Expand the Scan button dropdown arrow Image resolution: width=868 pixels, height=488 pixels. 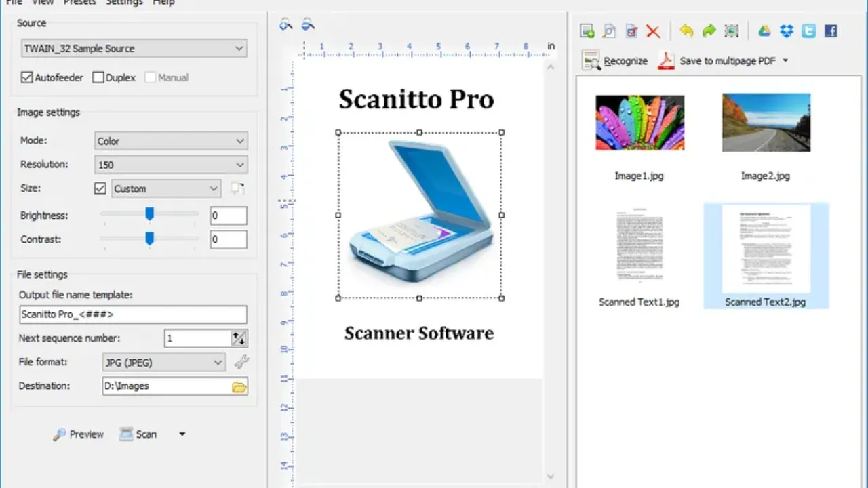click(182, 434)
